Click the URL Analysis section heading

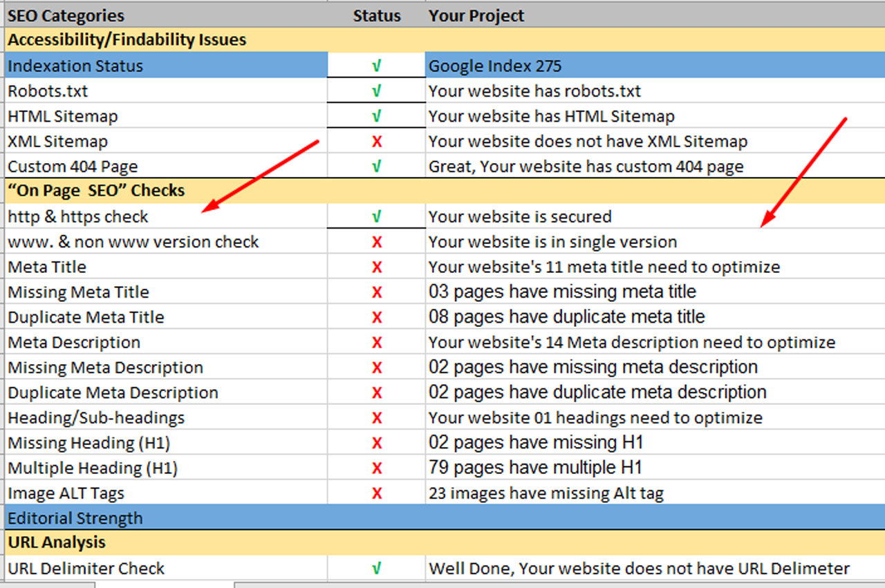point(57,543)
